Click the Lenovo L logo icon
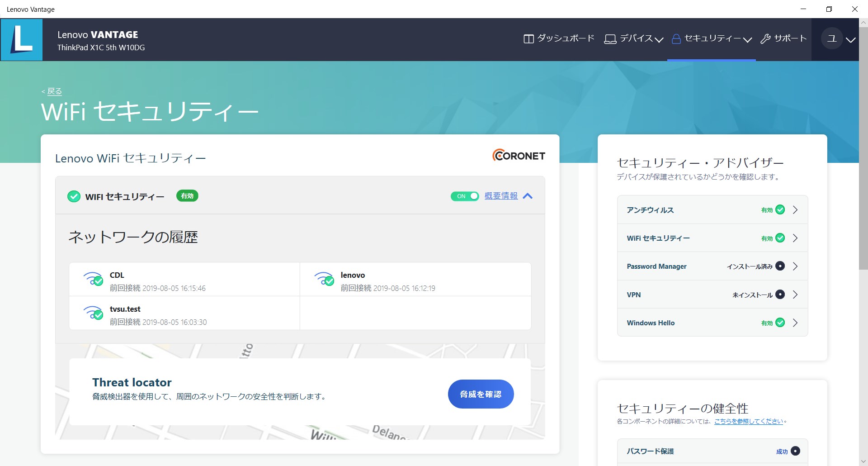Viewport: 868px width, 466px height. point(22,39)
